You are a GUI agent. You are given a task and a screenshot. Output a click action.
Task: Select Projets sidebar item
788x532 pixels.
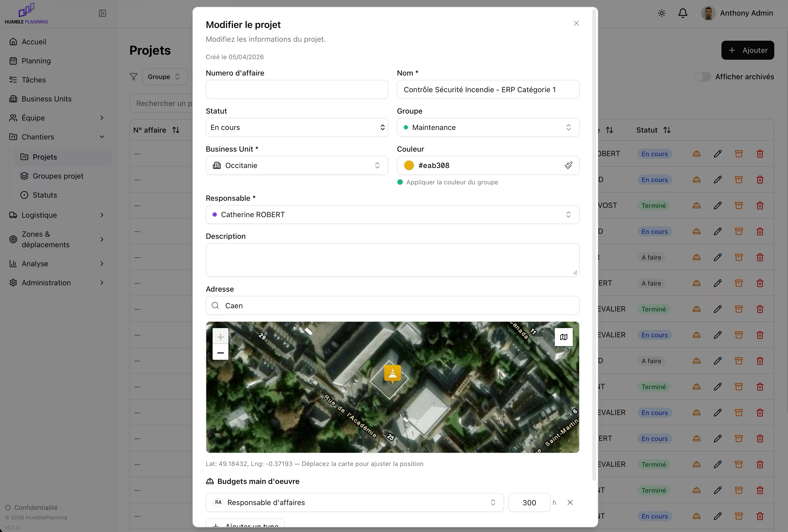pos(63,157)
